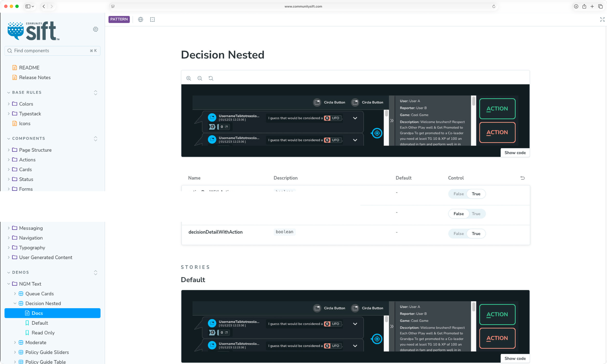Screen dimensions: 607x364
Task: Open the Read Only story
Action: point(43,333)
